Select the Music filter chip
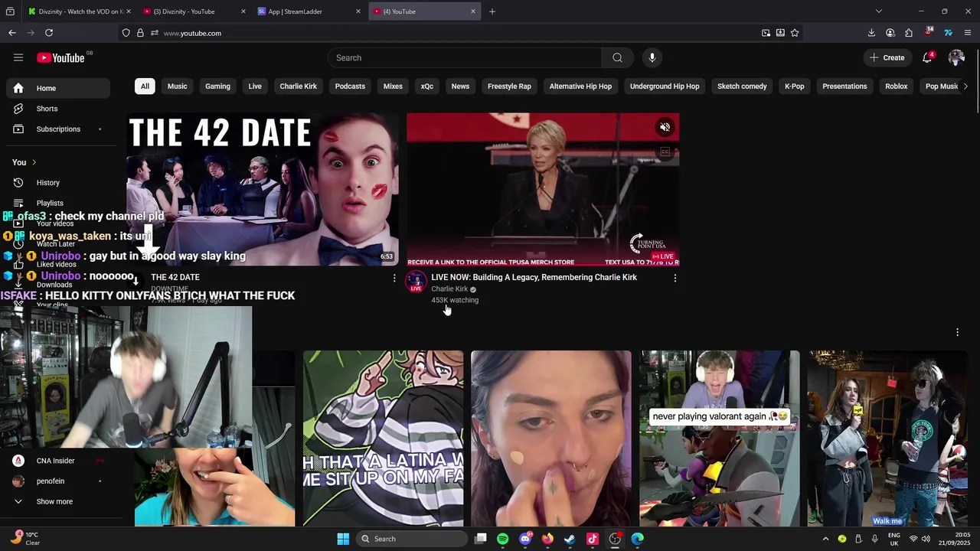The width and height of the screenshot is (980, 551). (x=177, y=86)
